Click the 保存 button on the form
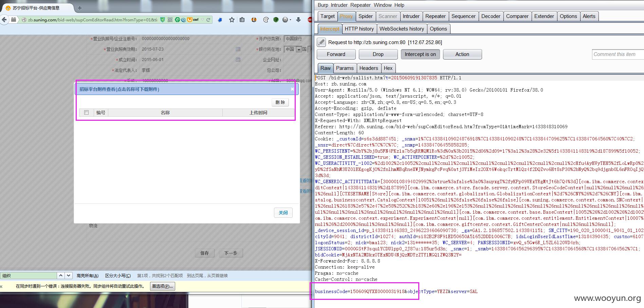The image size is (644, 308). pyautogui.click(x=204, y=253)
